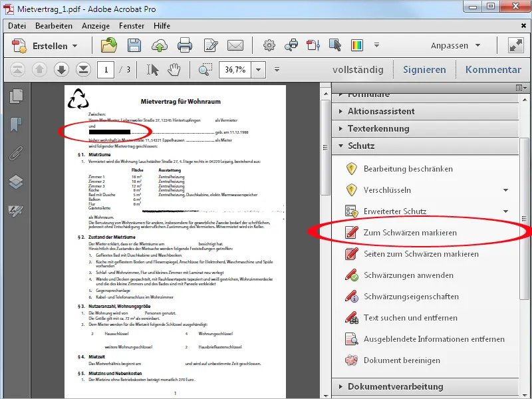Switch to the Kommentar pane

click(493, 70)
